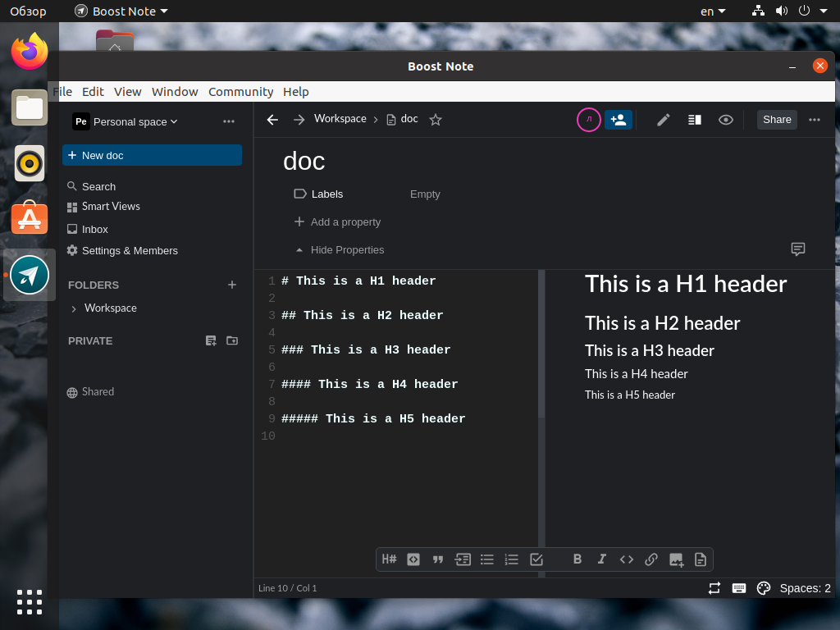
Task: Upload an image into the doc
Action: [x=676, y=559]
